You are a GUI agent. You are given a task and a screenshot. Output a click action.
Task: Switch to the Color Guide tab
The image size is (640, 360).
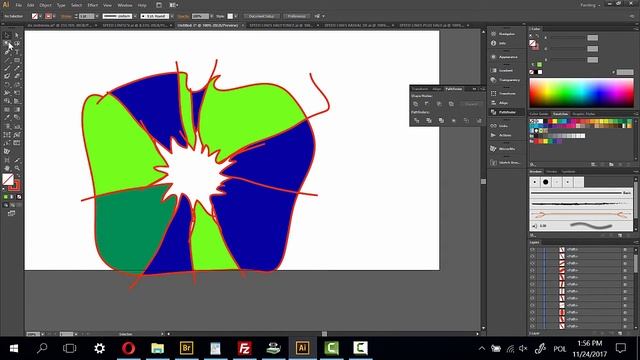[x=539, y=114]
